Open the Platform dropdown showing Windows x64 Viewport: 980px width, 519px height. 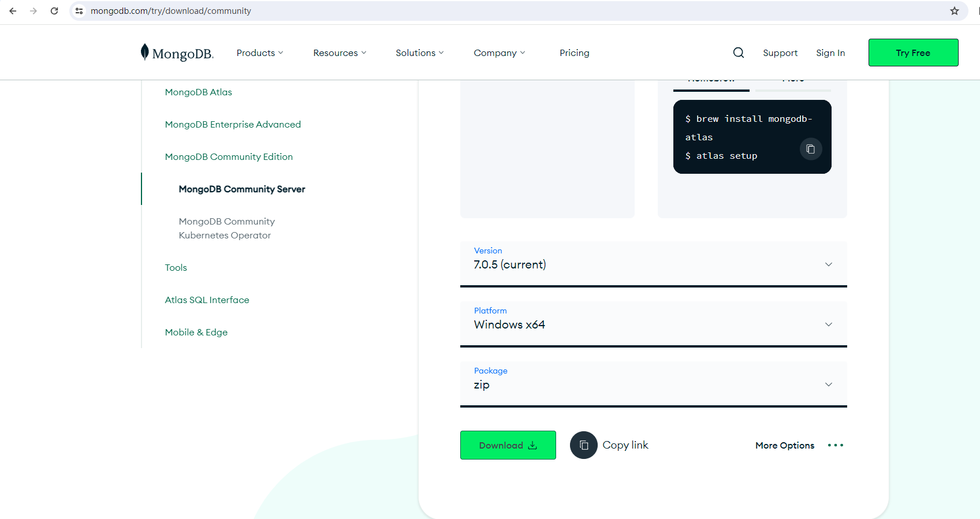[x=654, y=324]
